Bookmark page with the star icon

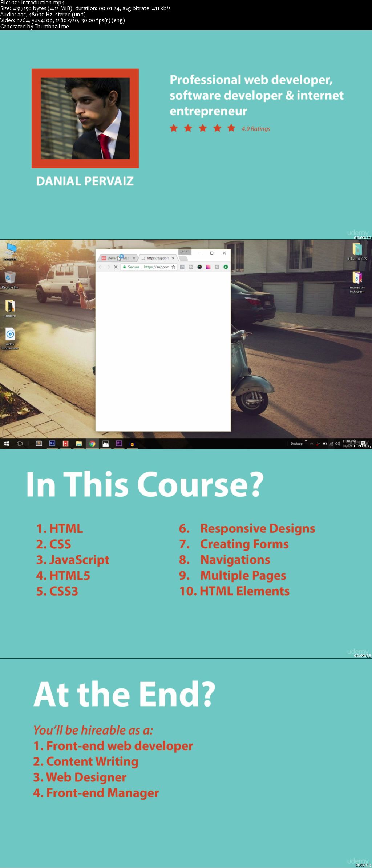(174, 267)
